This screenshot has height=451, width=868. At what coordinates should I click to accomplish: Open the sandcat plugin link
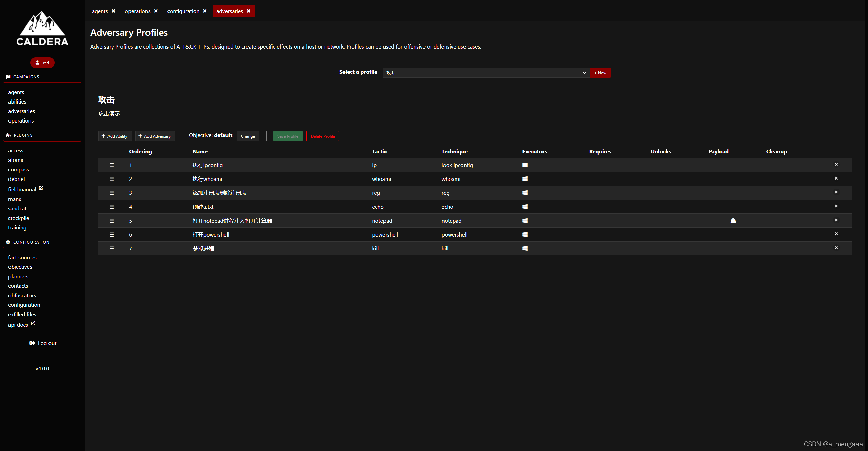click(17, 208)
